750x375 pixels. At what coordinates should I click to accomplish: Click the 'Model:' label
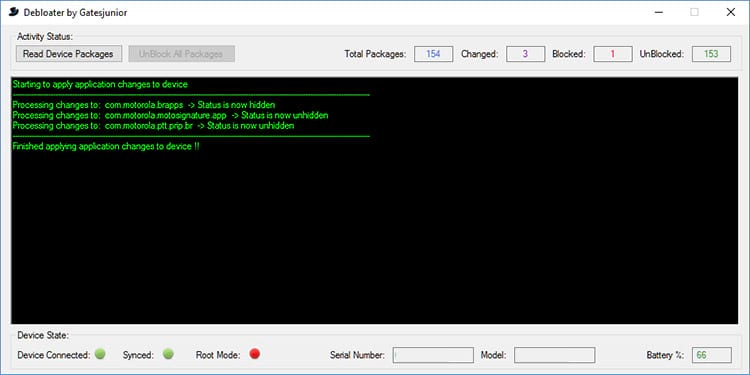tap(494, 355)
